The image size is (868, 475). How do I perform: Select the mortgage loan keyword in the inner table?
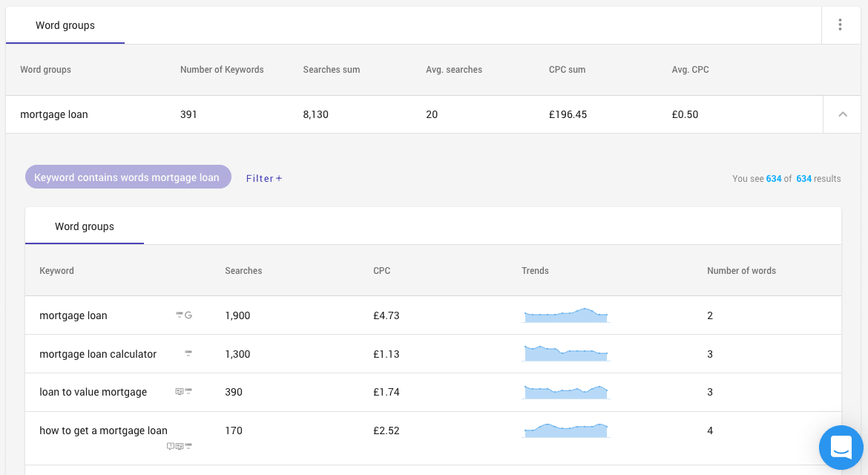tap(73, 315)
